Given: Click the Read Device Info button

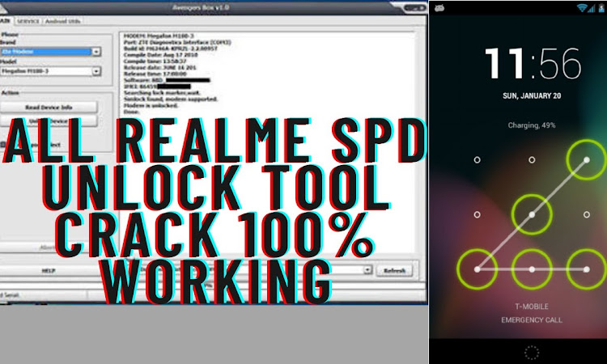Looking at the screenshot, I should pos(49,107).
